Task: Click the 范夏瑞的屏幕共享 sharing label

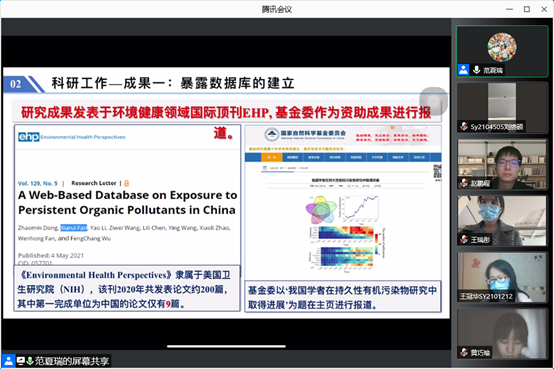Action: tap(72, 361)
